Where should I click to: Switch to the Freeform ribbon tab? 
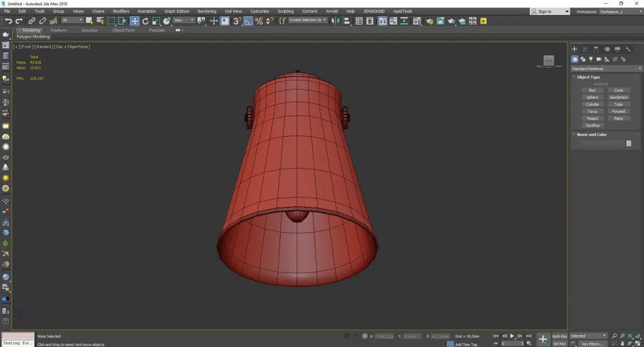(58, 31)
